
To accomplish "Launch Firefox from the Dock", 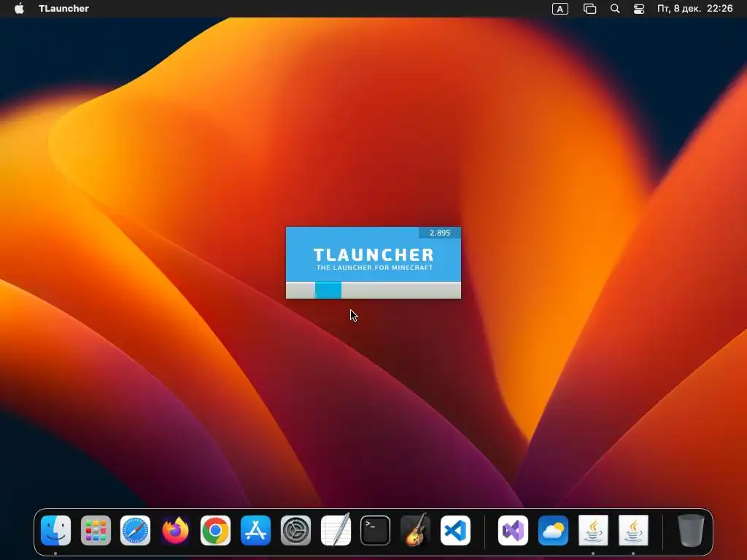I will pos(175,531).
